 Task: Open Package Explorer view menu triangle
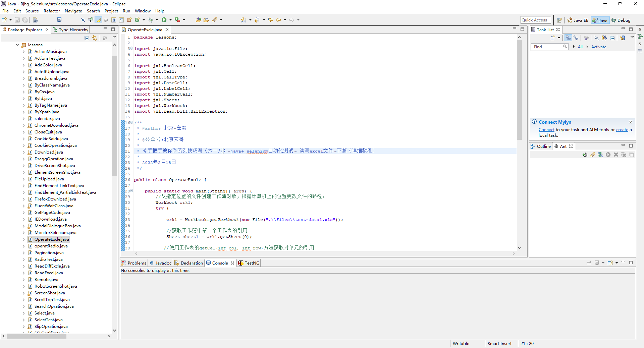click(114, 37)
